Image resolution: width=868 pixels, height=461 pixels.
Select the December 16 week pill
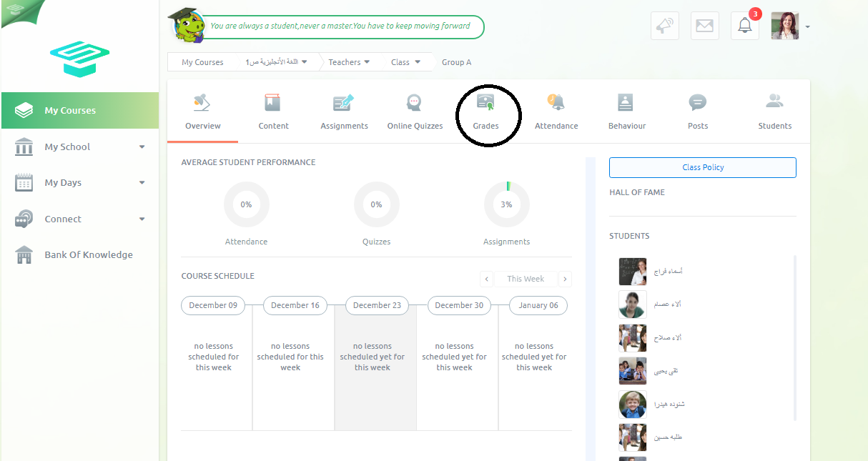[295, 305]
